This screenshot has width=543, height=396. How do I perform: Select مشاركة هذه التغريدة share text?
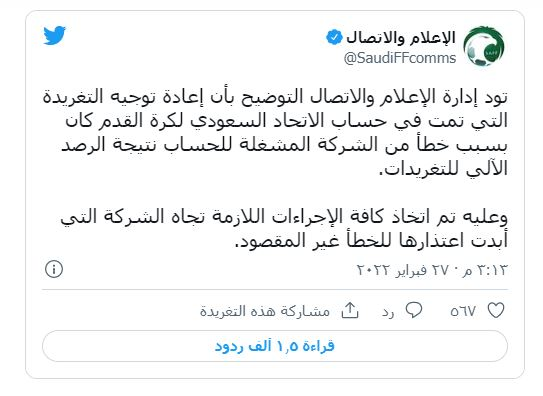(x=265, y=311)
